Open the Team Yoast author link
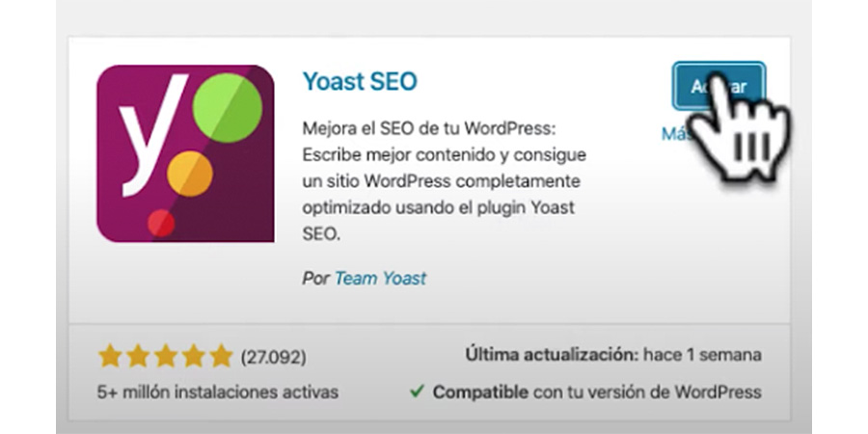 [380, 278]
